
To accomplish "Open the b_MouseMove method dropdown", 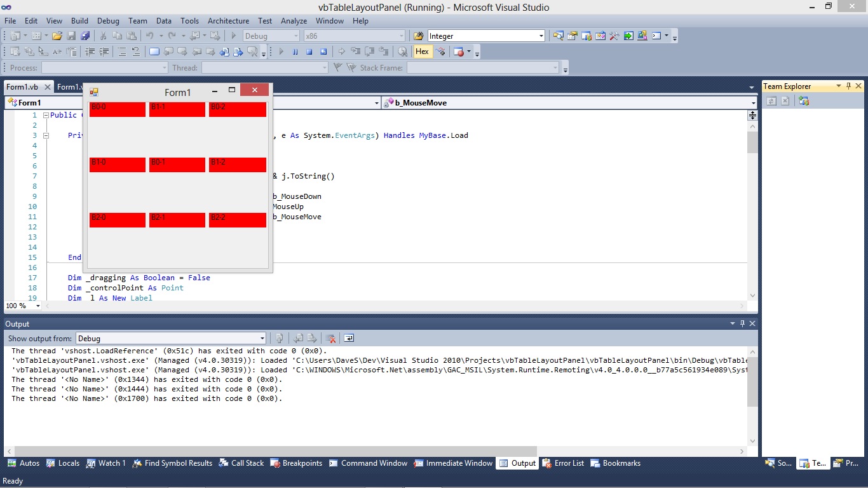I will click(x=753, y=103).
